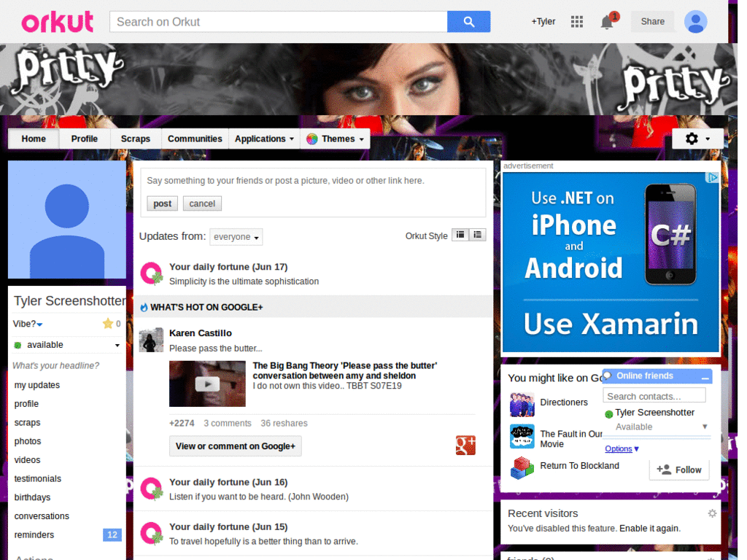Click the green available status dot
Screen dimensions: 747x560
point(18,345)
